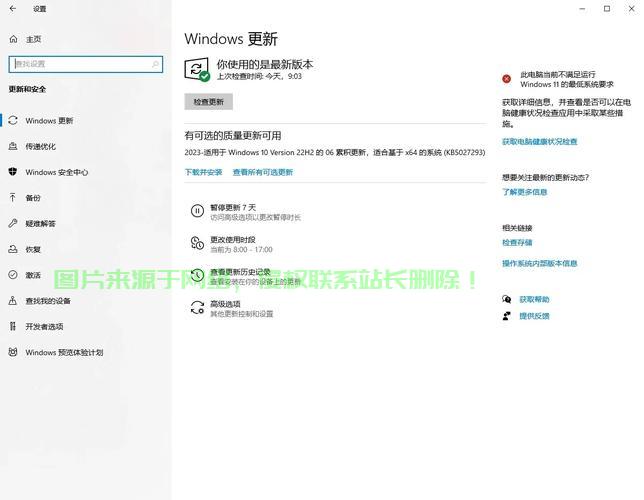Click the 检查更新 button

209,102
